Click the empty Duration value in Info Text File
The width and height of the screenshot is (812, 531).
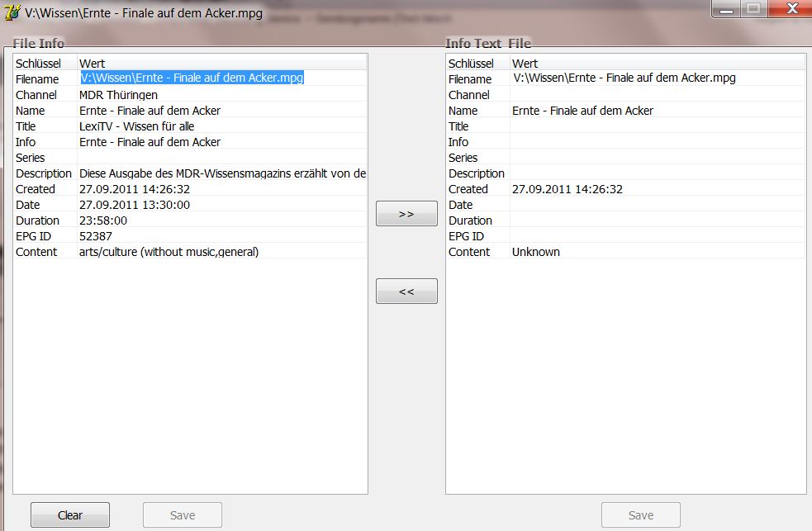[x=658, y=220]
